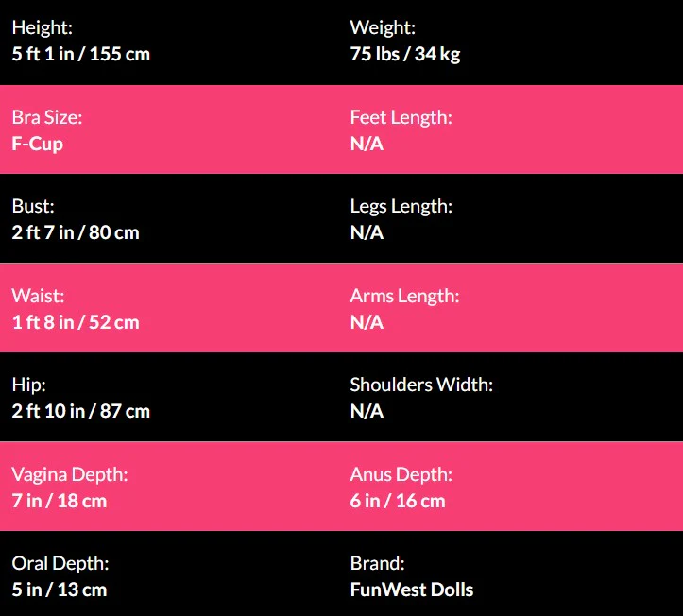Image resolution: width=683 pixels, height=616 pixels.
Task: Select the 2 ft 10 in / 87 cm value
Action: [x=81, y=411]
